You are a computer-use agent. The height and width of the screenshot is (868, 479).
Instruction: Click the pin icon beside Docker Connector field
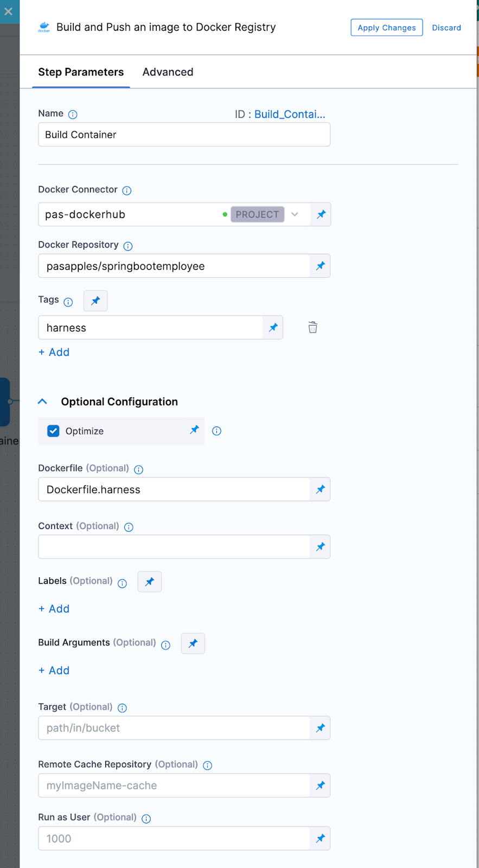pyautogui.click(x=321, y=214)
